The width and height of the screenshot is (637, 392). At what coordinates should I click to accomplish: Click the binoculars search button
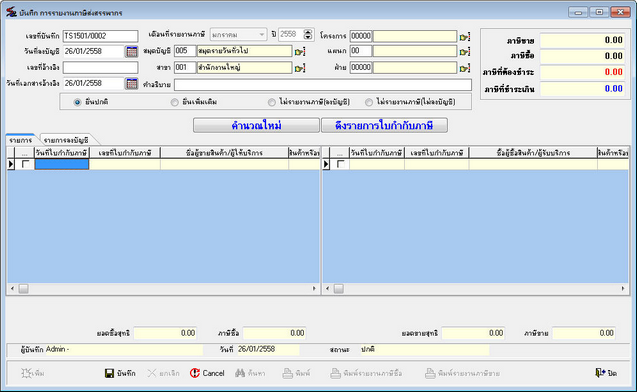pyautogui.click(x=250, y=373)
